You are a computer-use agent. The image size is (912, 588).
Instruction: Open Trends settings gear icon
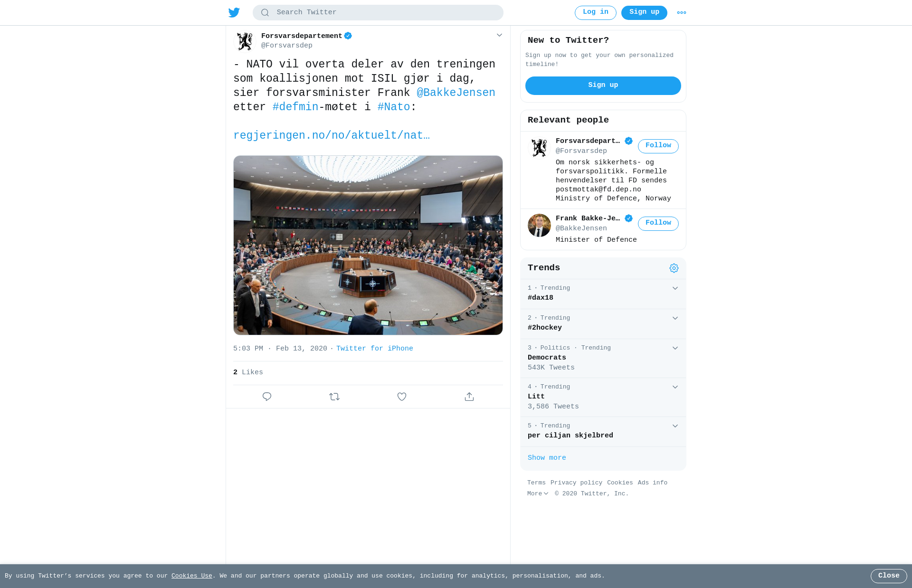click(x=674, y=268)
